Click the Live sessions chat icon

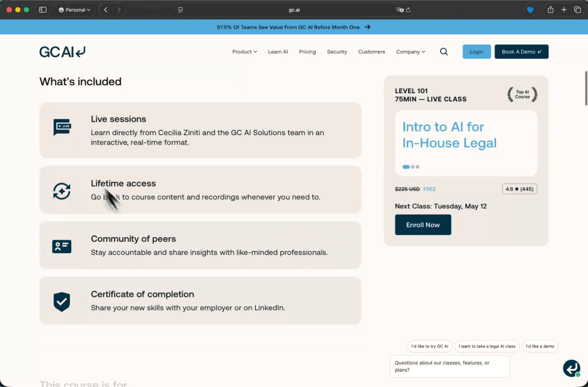click(x=62, y=127)
